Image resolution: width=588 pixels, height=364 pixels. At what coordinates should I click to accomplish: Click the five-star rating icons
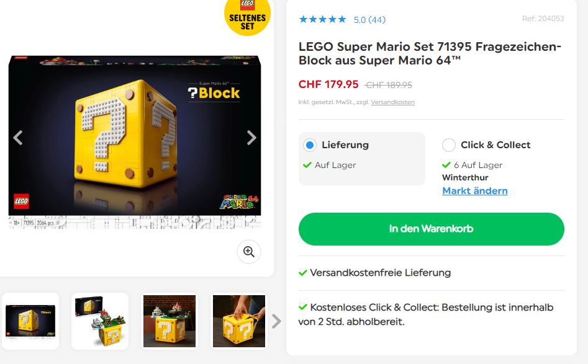pos(322,19)
